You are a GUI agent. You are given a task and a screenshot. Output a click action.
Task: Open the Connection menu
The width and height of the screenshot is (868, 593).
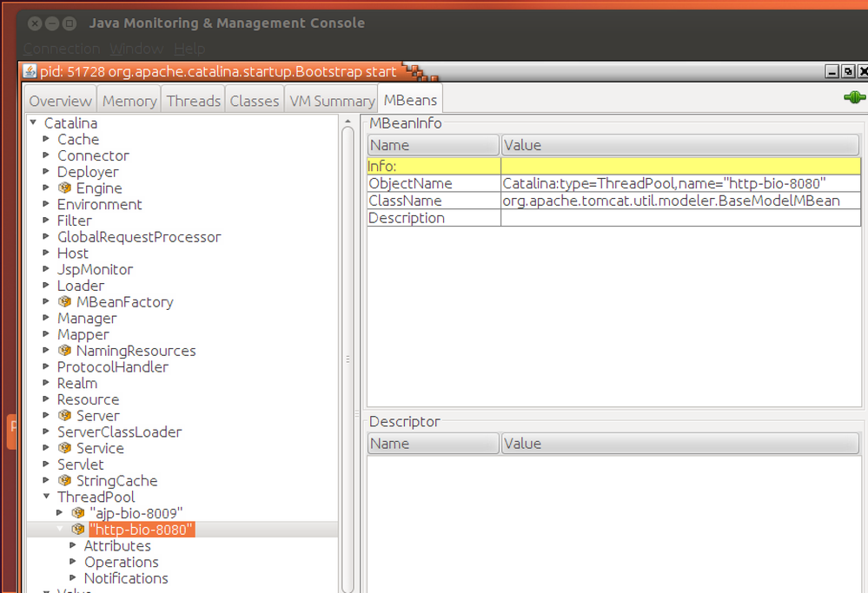[61, 49]
